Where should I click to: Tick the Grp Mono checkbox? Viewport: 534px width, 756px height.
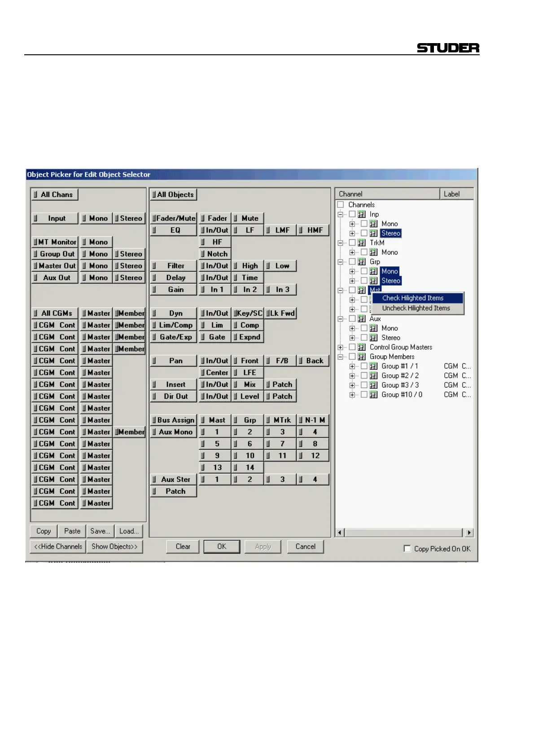(x=364, y=271)
